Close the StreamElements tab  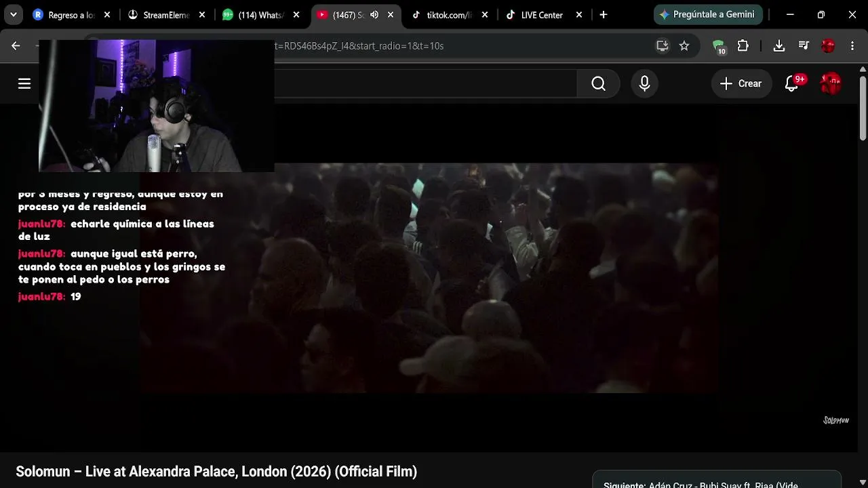[x=201, y=15]
